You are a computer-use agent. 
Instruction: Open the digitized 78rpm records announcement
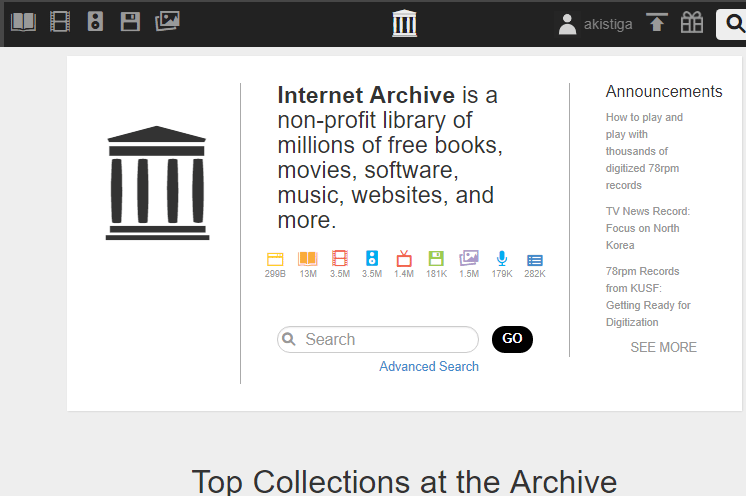644,151
